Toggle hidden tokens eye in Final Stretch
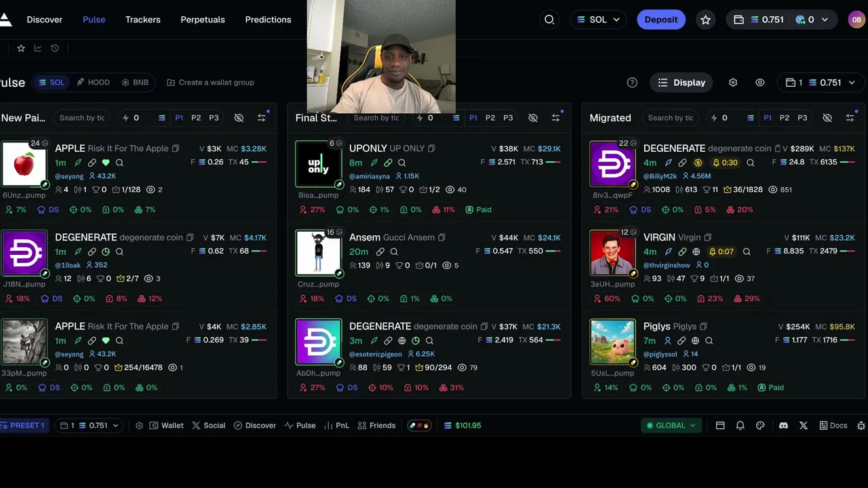 coord(533,118)
